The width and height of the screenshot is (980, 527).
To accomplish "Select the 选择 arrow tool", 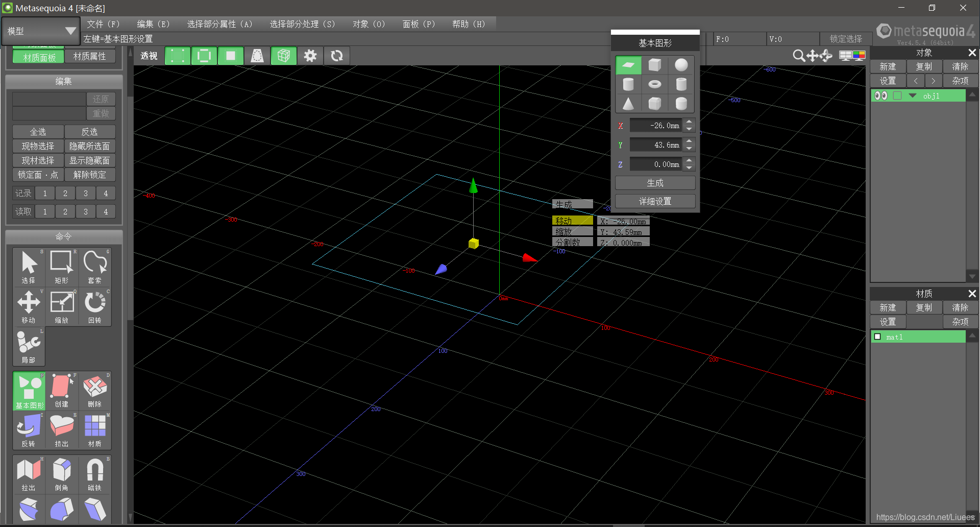I will click(29, 267).
